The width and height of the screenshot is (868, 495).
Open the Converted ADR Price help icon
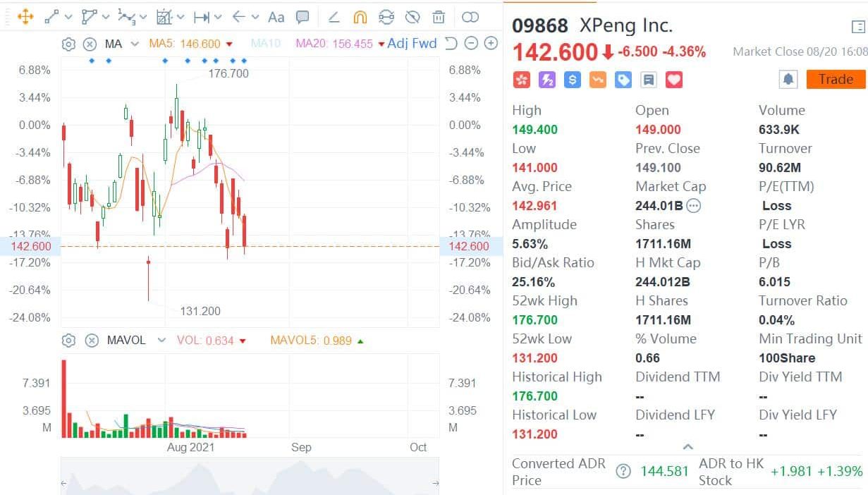[x=623, y=472]
